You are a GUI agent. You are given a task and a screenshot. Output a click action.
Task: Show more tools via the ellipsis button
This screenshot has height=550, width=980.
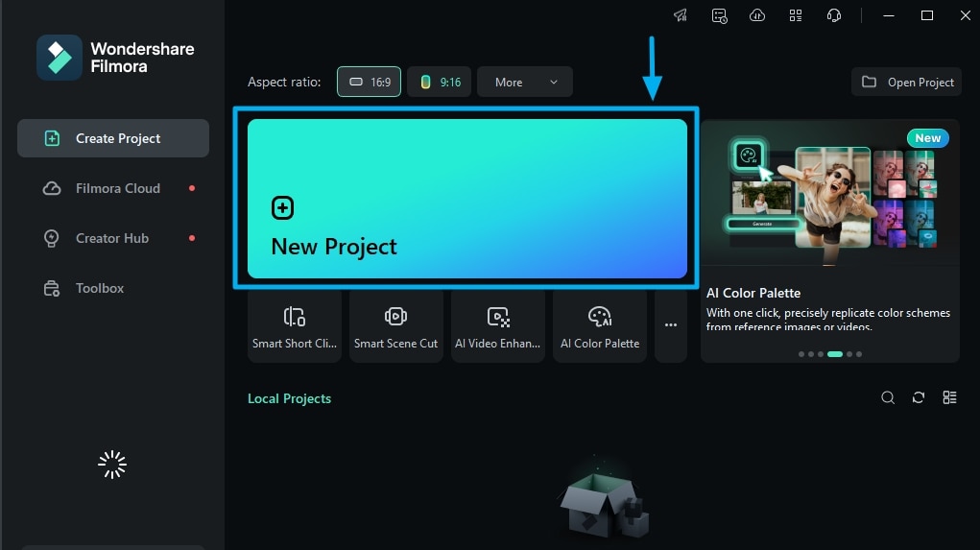[671, 326]
